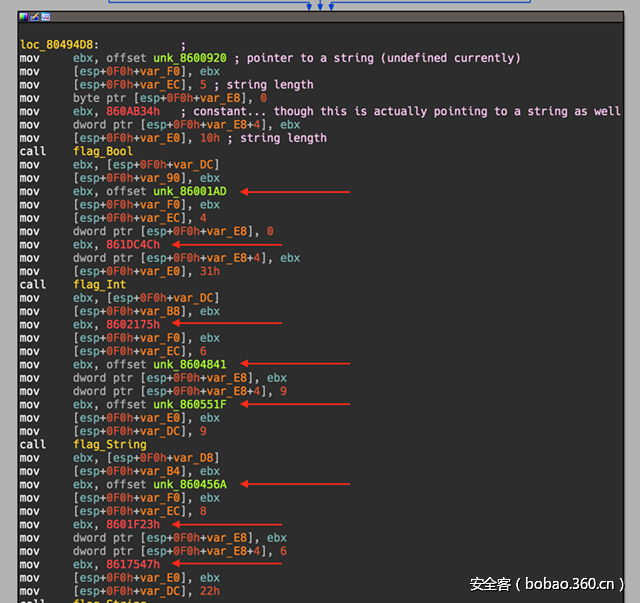Open the flag_Bool function call
Viewport: 640px width, 603px height.
pos(103,151)
